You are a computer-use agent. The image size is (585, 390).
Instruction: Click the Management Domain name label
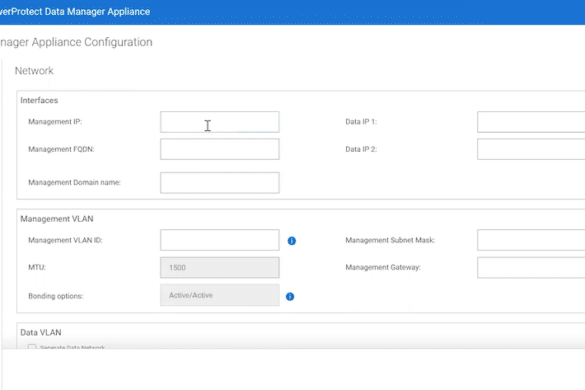click(x=74, y=182)
